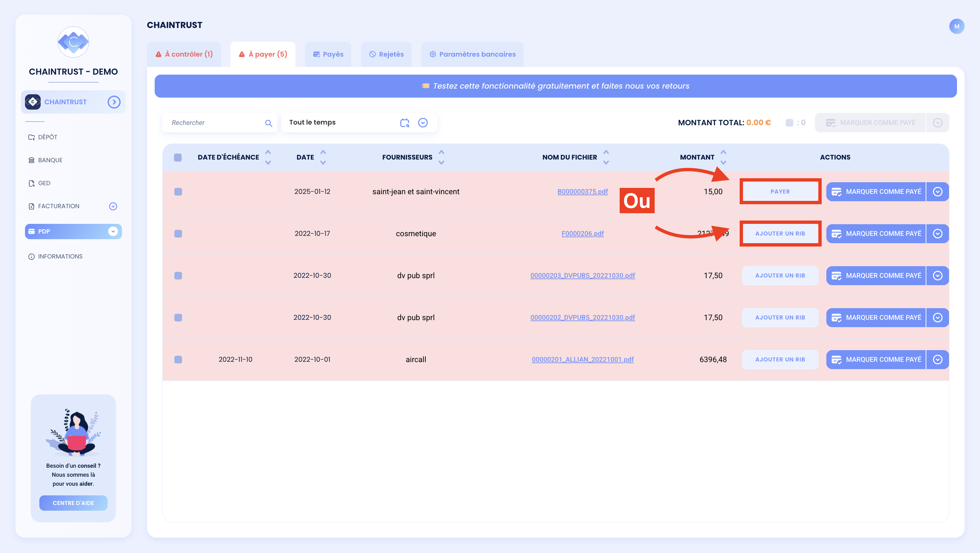Click the warning icon on À payer tab
The height and width of the screenshot is (553, 980).
(x=242, y=54)
